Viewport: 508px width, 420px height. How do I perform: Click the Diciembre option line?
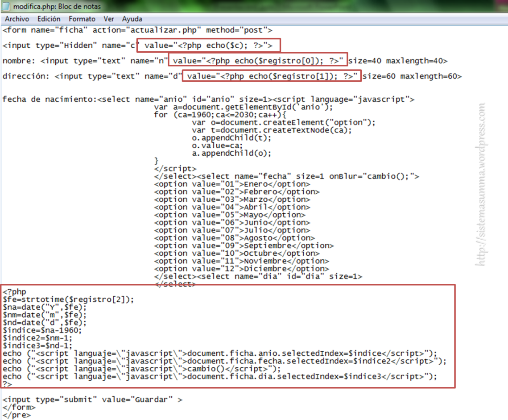(241, 269)
